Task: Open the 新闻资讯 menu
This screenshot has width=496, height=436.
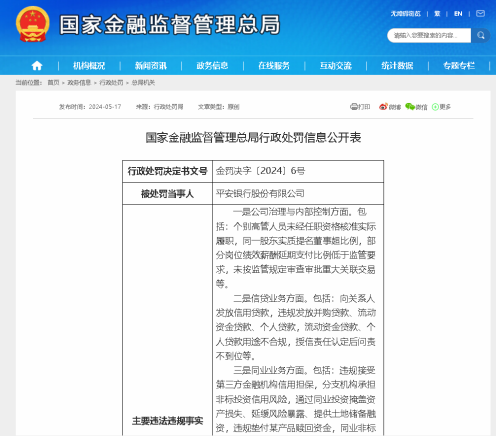Action: (x=151, y=66)
